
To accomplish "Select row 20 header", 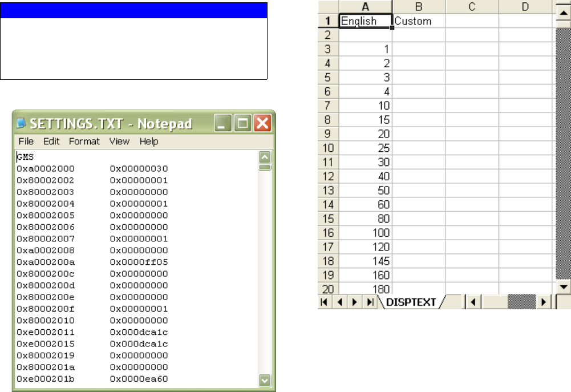I will 328,289.
